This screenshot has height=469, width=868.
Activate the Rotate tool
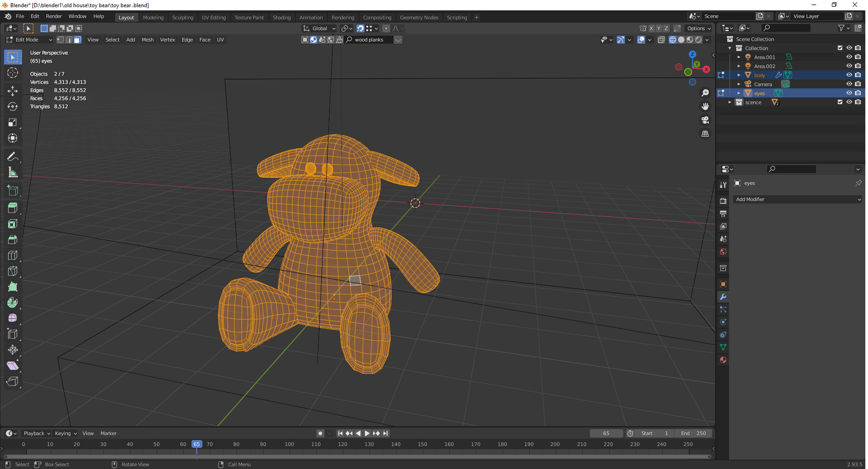[x=13, y=107]
